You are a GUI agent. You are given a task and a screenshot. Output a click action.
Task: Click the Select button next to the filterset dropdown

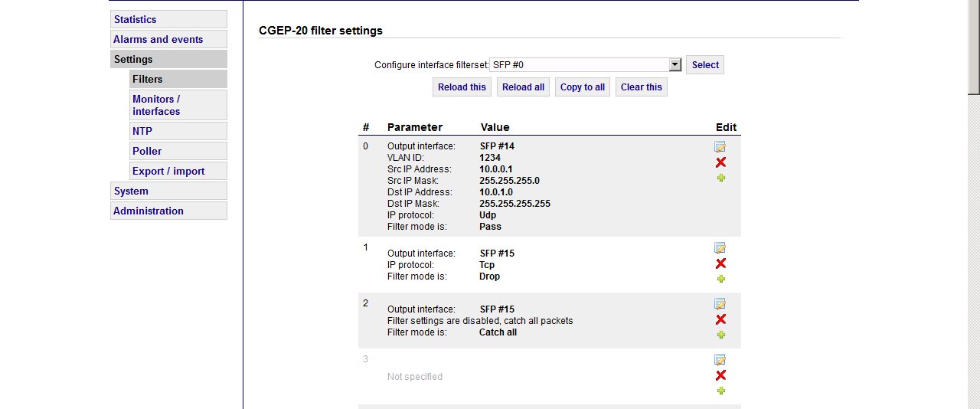pos(705,65)
